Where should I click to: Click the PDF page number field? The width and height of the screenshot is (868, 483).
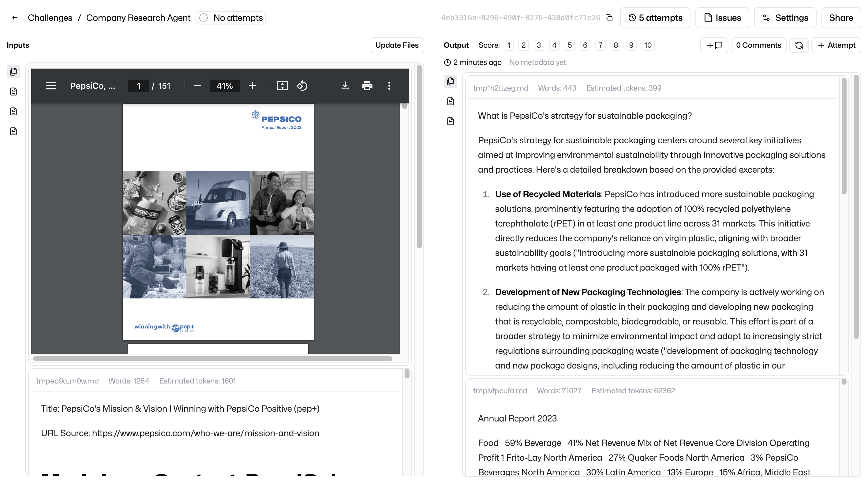coord(138,86)
